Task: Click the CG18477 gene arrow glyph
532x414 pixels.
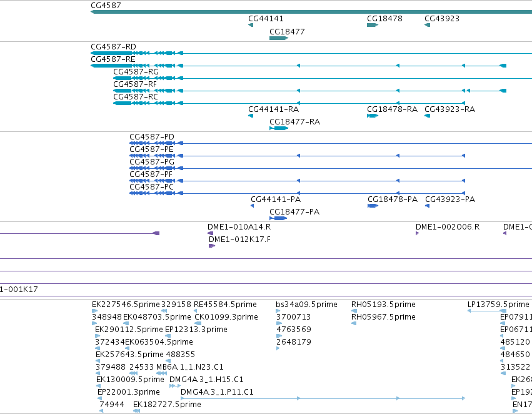Action: [x=279, y=38]
